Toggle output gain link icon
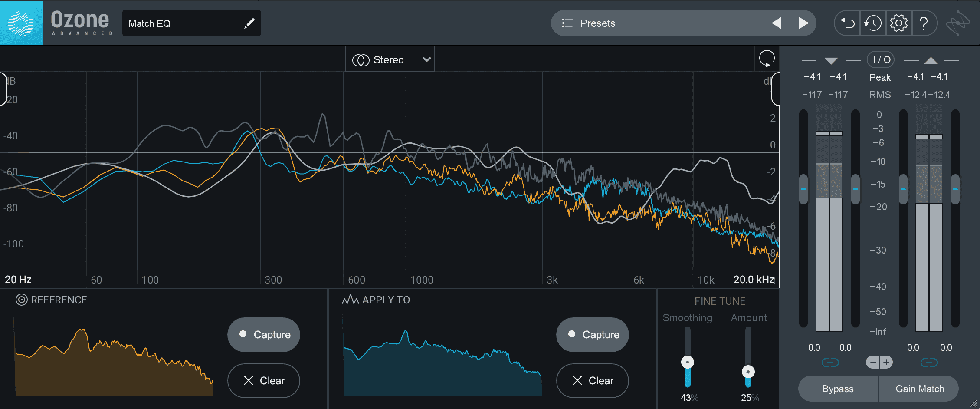Screen dimensions: 980x409 [x=929, y=362]
